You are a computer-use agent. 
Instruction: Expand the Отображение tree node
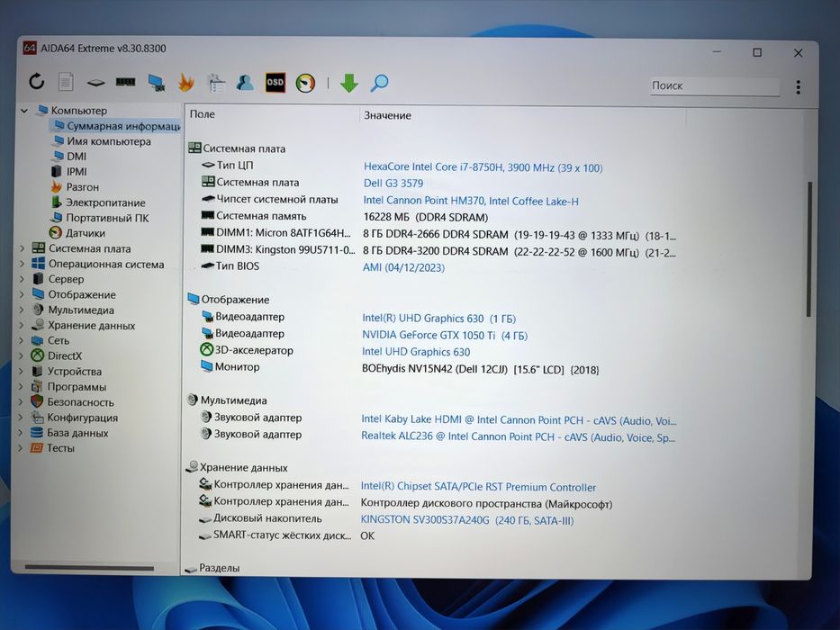22,294
